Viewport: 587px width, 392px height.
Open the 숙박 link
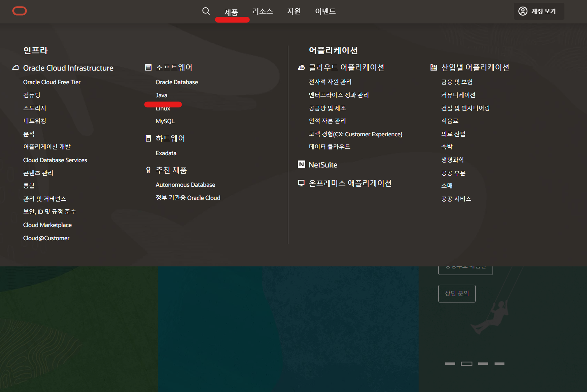pos(447,147)
